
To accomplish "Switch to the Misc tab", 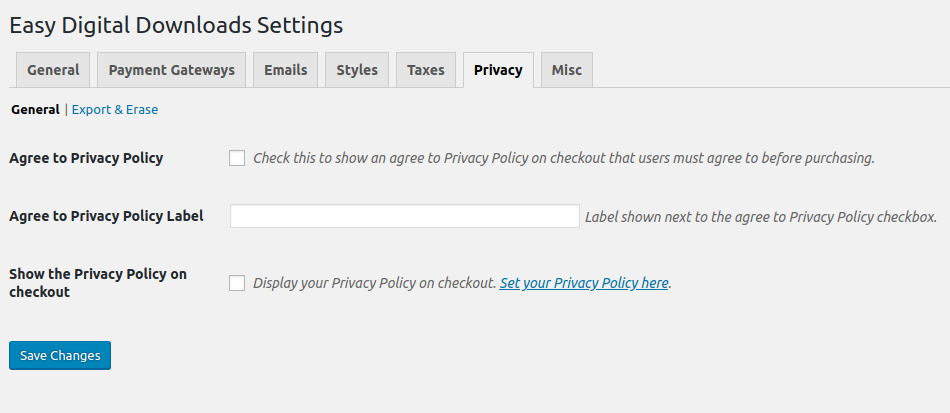I will point(567,70).
